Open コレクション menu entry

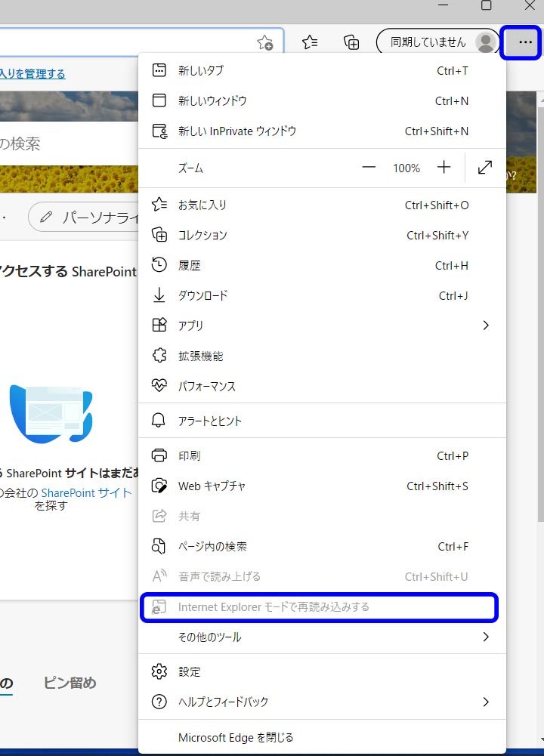(x=322, y=236)
